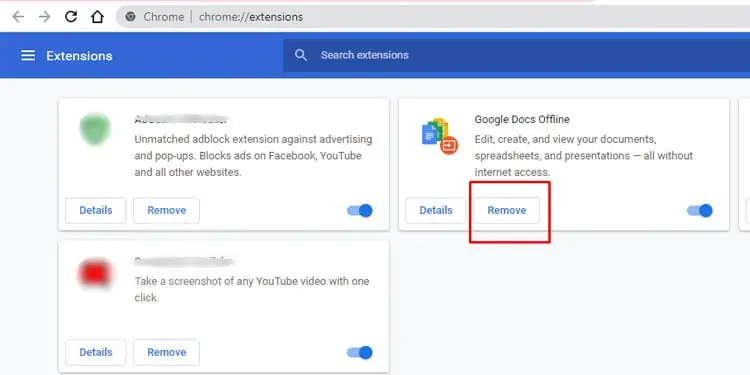
Task: Open Details for the adblock extension
Action: [x=96, y=210]
